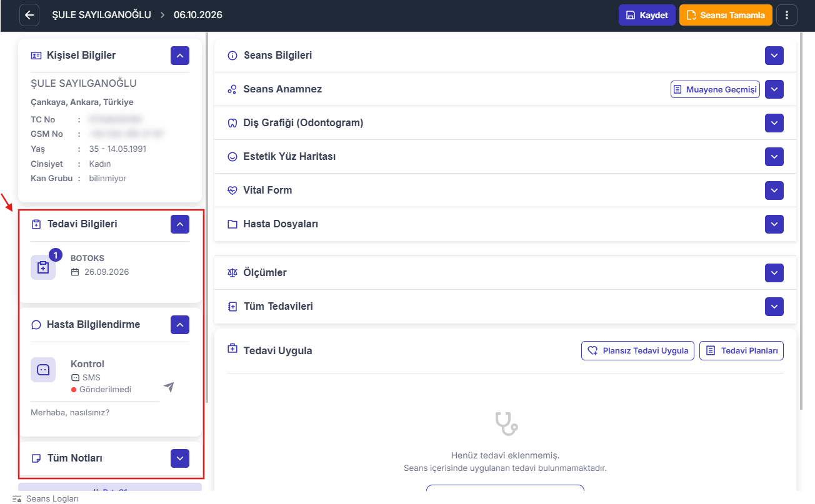Viewport: 815px width, 504px height.
Task: Click the Gönderilmedi status text
Action: (105, 390)
